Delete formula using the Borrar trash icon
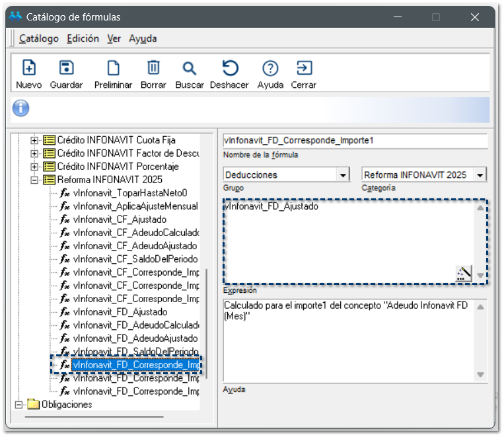Image resolution: width=504 pixels, height=437 pixels. pos(153,68)
